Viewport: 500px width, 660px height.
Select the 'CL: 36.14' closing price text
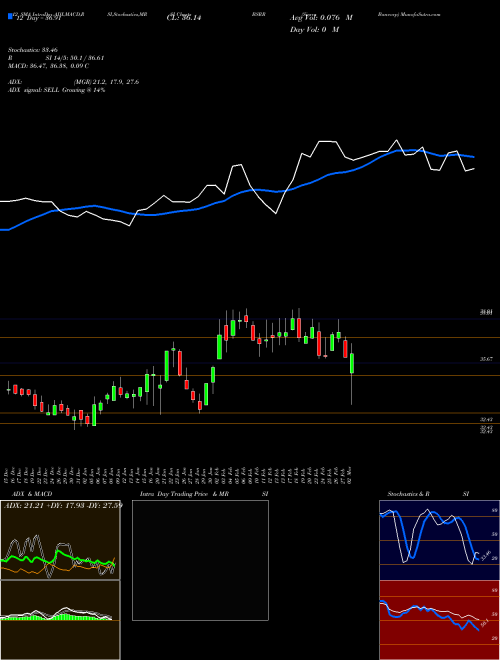[184, 18]
